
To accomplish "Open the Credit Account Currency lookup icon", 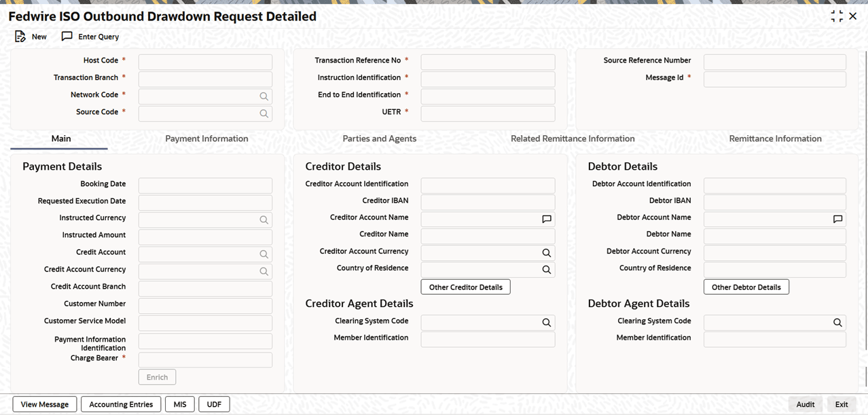I will (x=264, y=271).
